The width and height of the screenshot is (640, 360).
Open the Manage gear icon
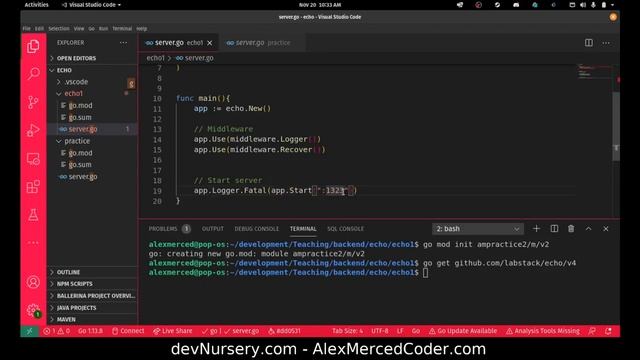(33, 310)
